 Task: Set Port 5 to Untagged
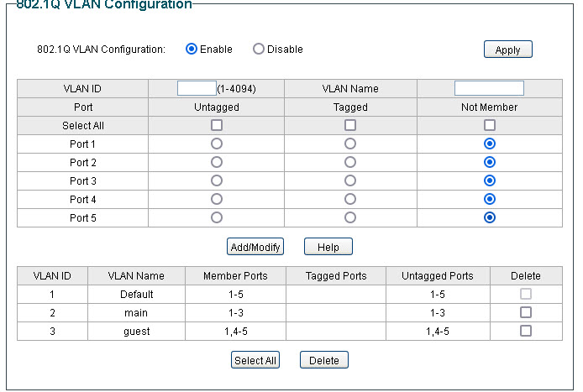tap(217, 217)
